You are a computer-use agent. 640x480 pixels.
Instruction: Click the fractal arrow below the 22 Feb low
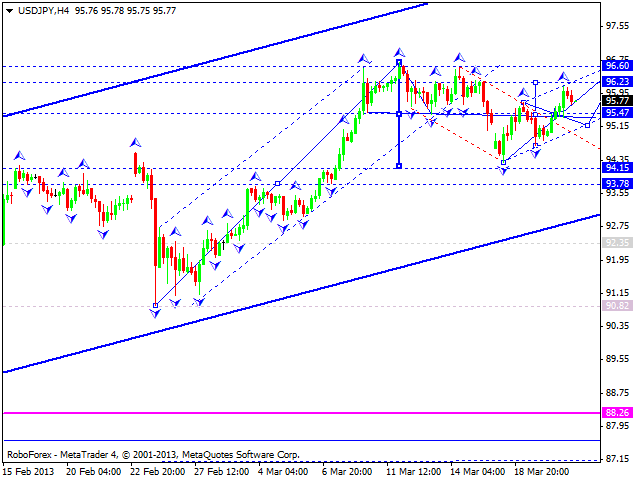tap(155, 314)
